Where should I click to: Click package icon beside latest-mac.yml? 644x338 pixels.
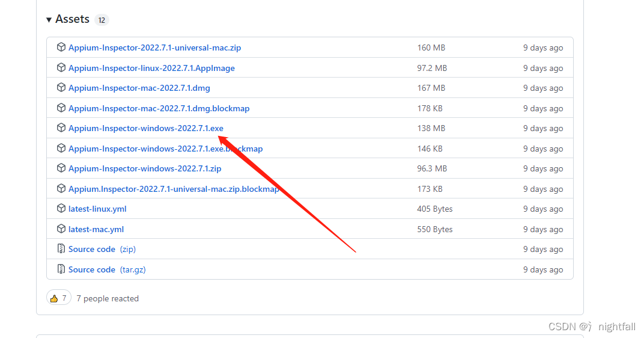(61, 229)
